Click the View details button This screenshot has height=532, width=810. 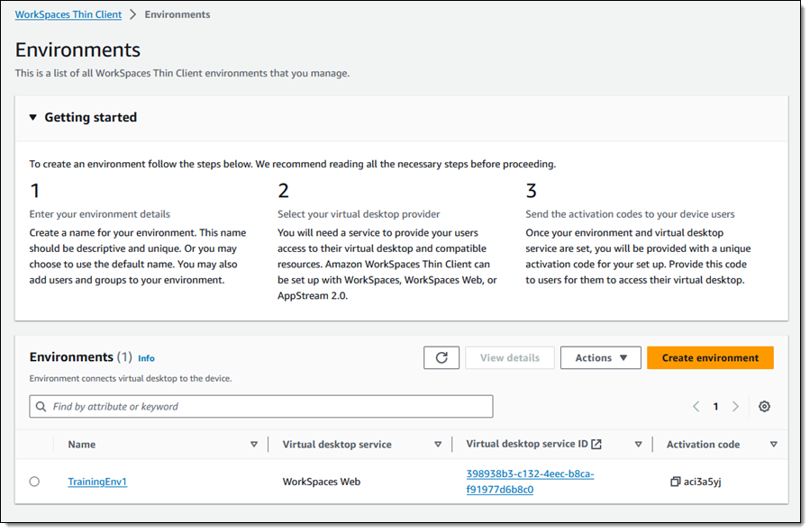point(510,357)
